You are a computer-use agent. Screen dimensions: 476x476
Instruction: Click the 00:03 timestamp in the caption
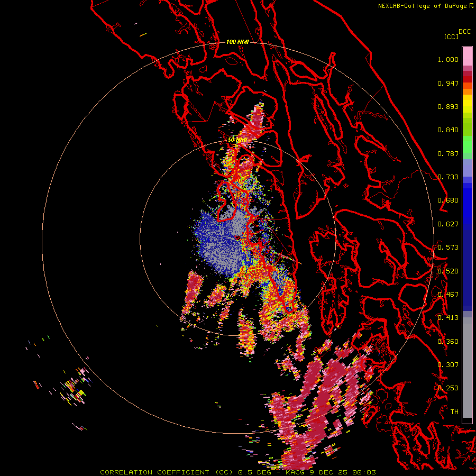click(364, 472)
